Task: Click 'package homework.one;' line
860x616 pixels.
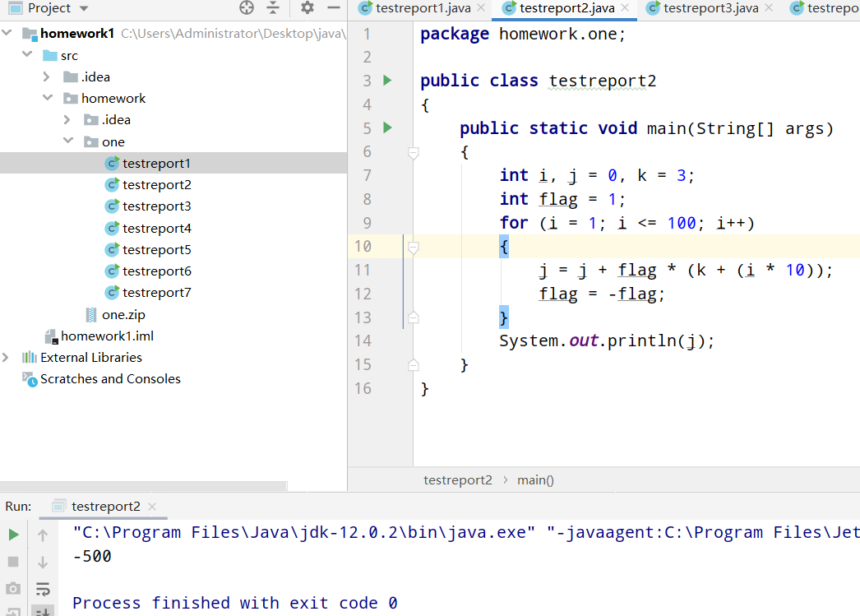Action: [523, 34]
